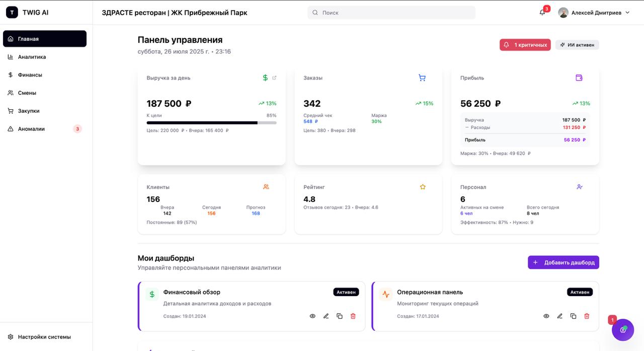Click the star icon on the Рейтинг card
644x351 pixels.
click(x=422, y=186)
